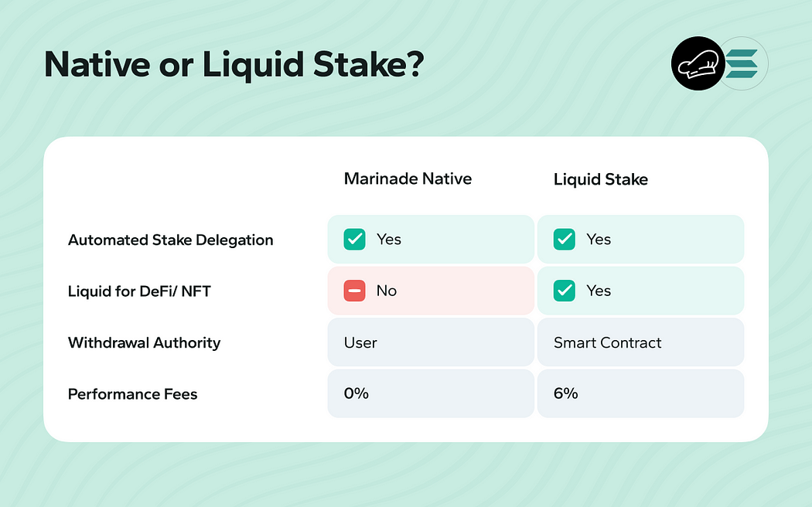The height and width of the screenshot is (507, 812).
Task: Click Yes text in Liquid Stake DeFi cell
Action: pos(599,291)
